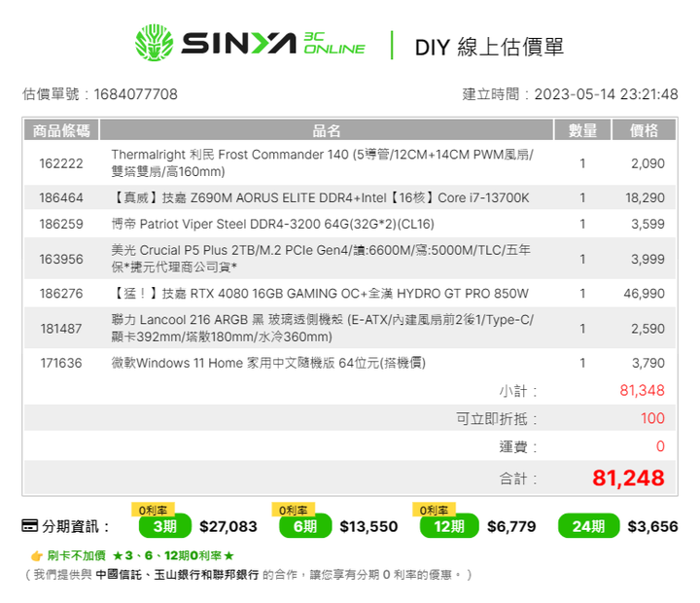Click the Windows 11 Home item name
Image resolution: width=700 pixels, height=603 pixels.
(268, 363)
